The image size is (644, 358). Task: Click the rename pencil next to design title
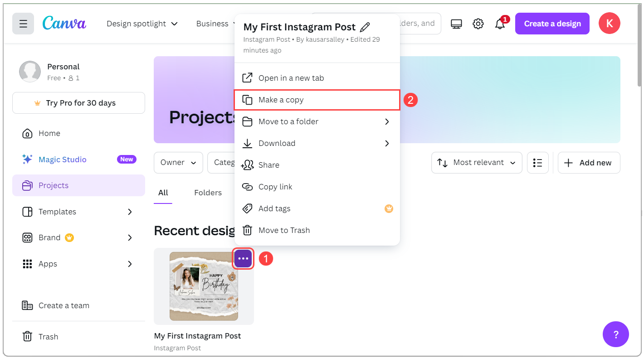point(366,27)
